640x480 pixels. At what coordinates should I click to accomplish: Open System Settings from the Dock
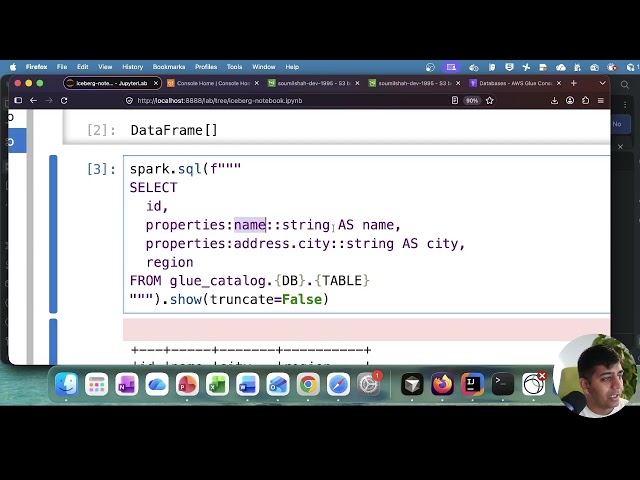pos(369,384)
